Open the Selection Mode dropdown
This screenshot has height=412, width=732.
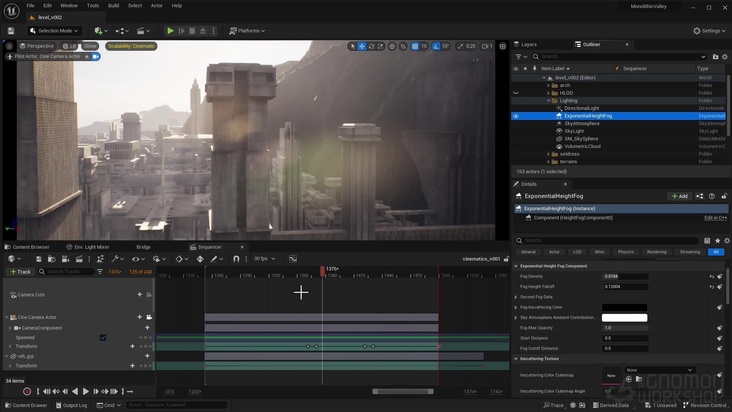coord(54,31)
